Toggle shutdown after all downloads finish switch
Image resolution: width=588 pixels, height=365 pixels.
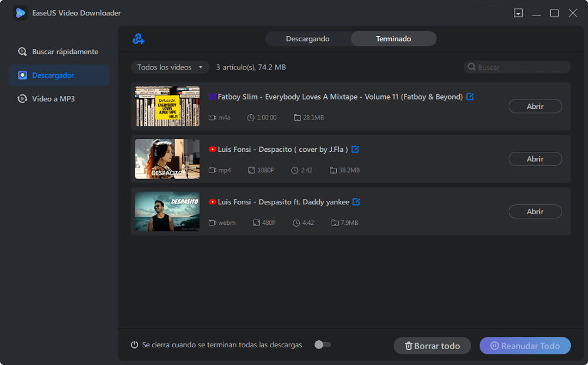(322, 345)
